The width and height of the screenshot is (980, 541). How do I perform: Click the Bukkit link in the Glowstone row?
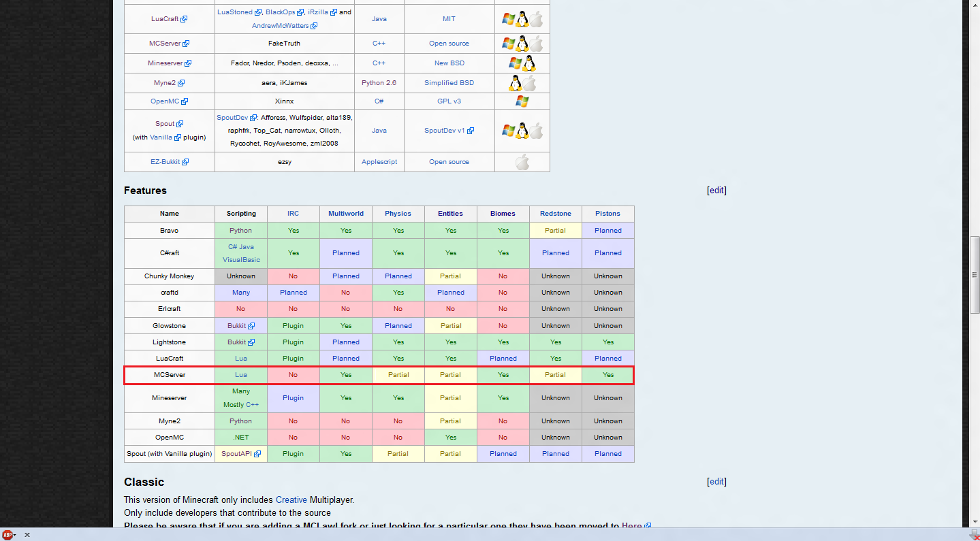(x=236, y=326)
